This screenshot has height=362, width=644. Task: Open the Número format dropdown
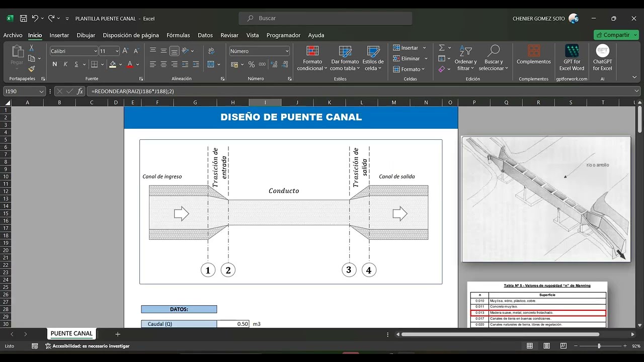(287, 51)
